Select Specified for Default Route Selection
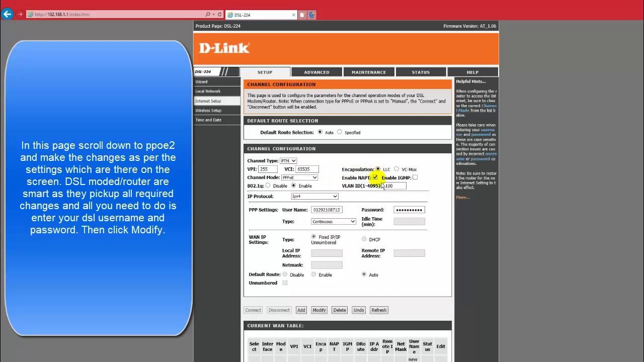Viewport: 644px width, 362px height. [339, 132]
